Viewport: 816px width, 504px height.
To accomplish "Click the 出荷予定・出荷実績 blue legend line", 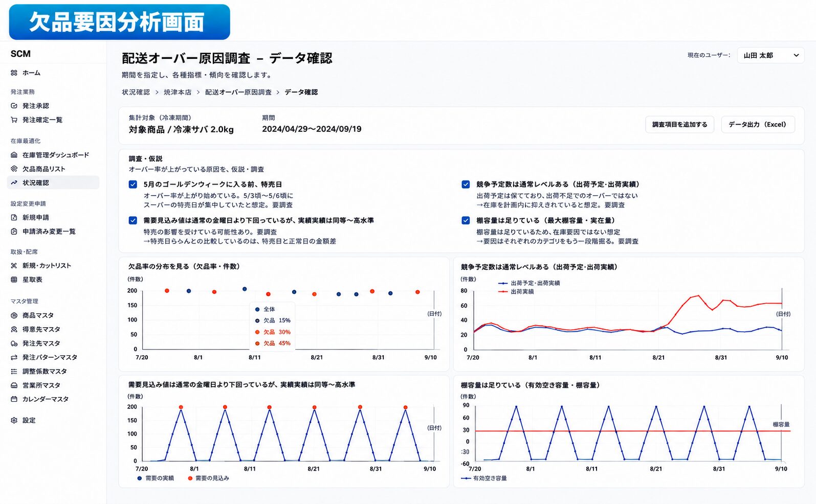I will click(503, 283).
